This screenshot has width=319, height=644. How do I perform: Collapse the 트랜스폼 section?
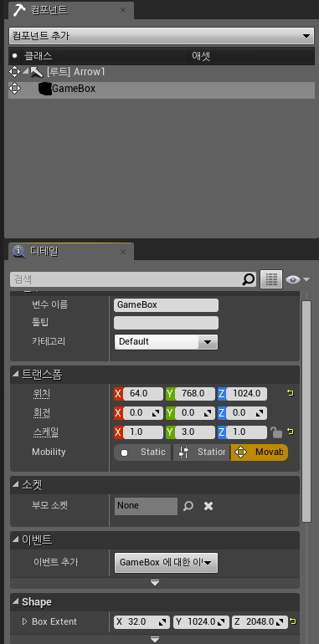click(15, 374)
